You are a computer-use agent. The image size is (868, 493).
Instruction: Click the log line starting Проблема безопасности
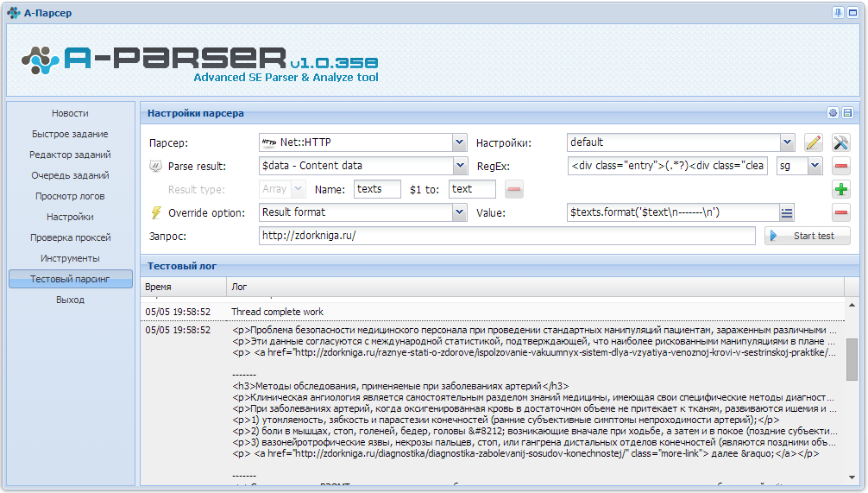534,330
